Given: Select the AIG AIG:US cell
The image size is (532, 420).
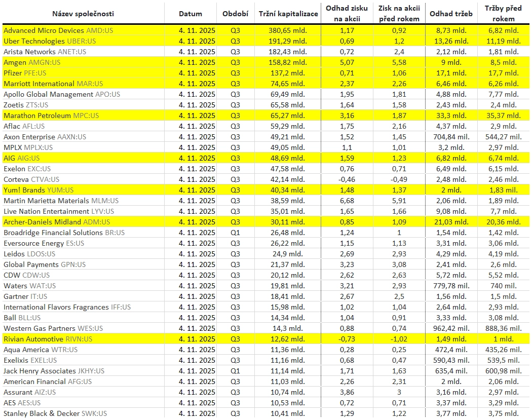Looking at the screenshot, I should point(21,158).
